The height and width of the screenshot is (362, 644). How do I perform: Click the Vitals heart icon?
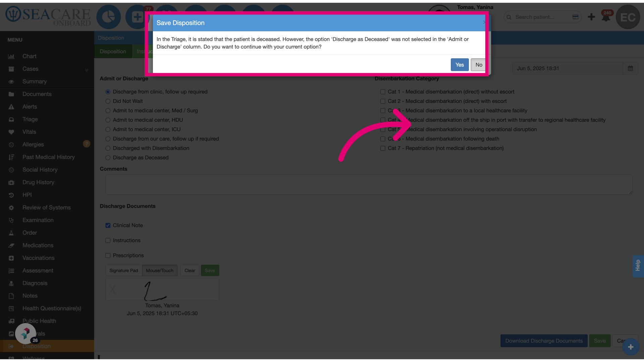11,132
